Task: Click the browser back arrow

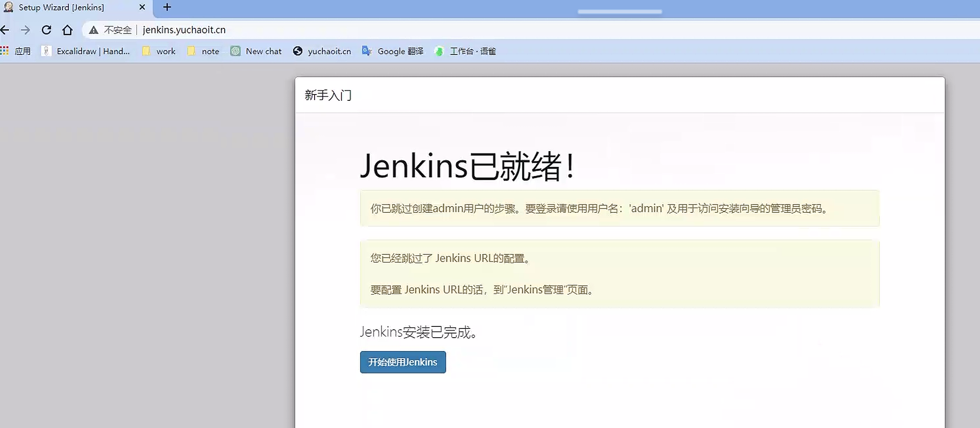Action: 5,30
